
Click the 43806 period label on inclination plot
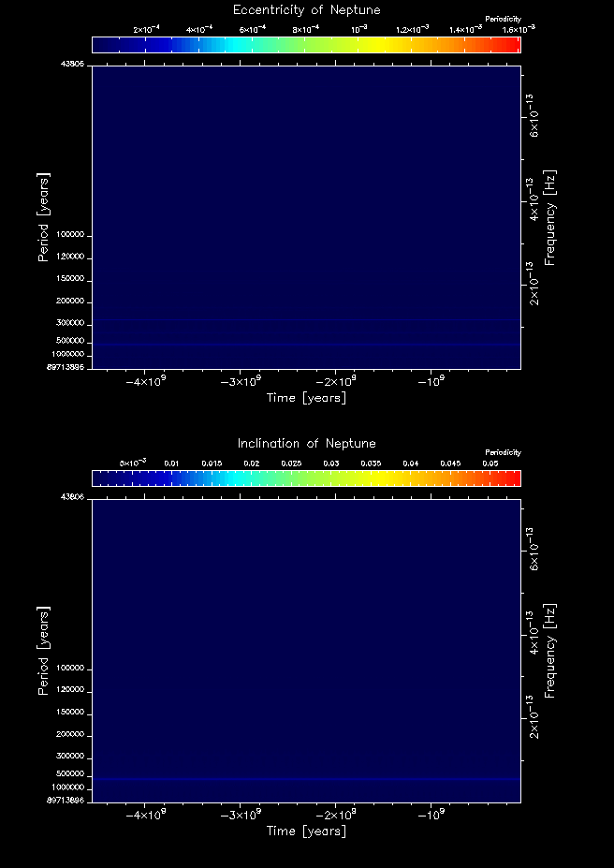(72, 496)
